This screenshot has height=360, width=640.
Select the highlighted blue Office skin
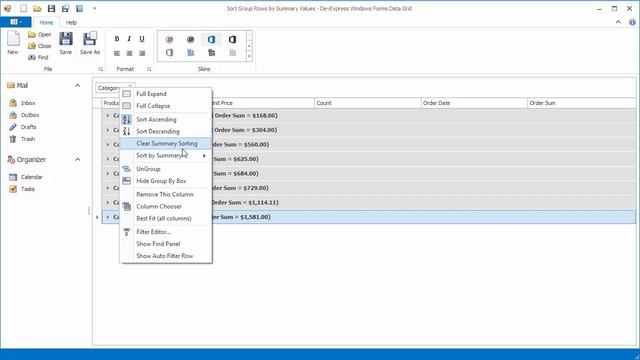(x=211, y=40)
